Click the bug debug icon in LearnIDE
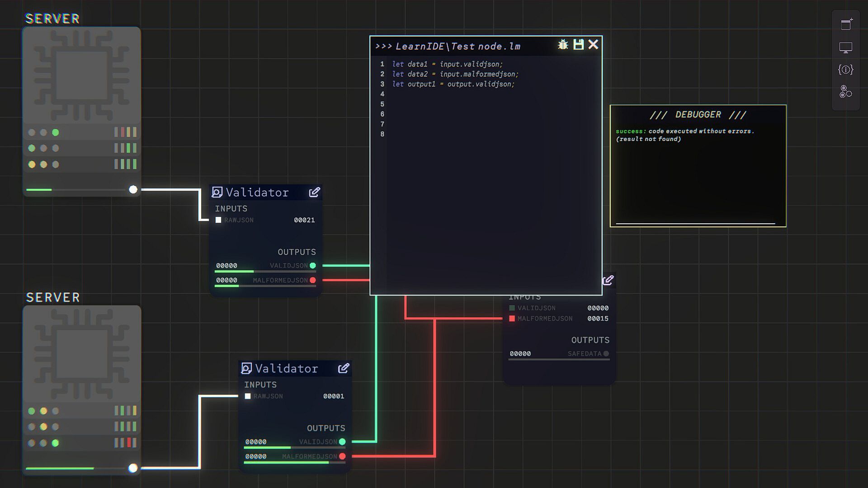This screenshot has height=488, width=868. (x=563, y=44)
